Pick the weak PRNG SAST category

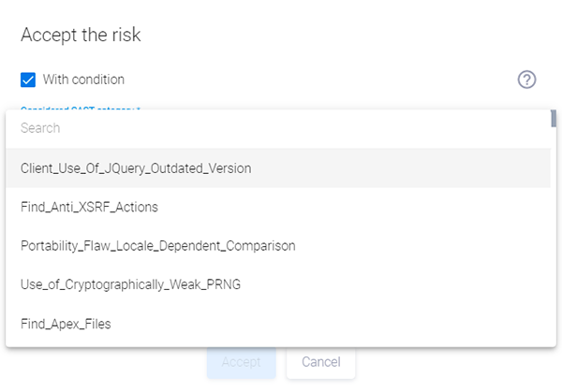pos(130,284)
